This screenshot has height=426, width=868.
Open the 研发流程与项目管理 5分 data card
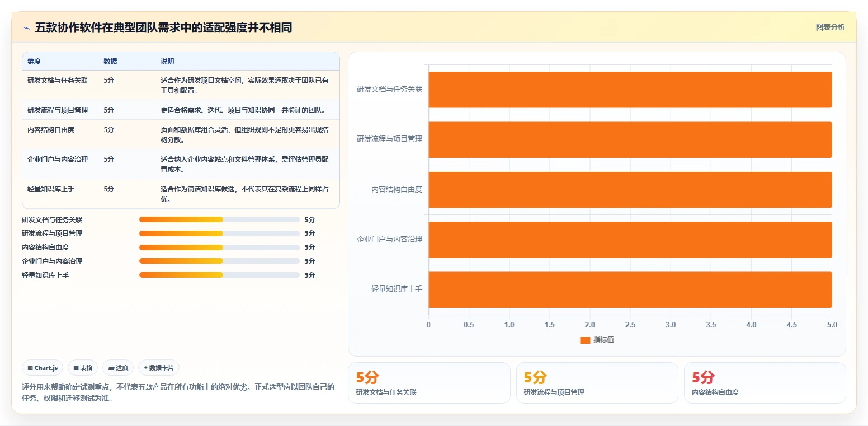597,383
